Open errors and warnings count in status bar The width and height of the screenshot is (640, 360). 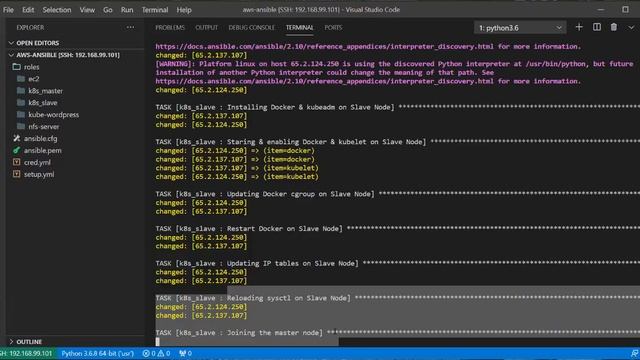click(x=156, y=353)
